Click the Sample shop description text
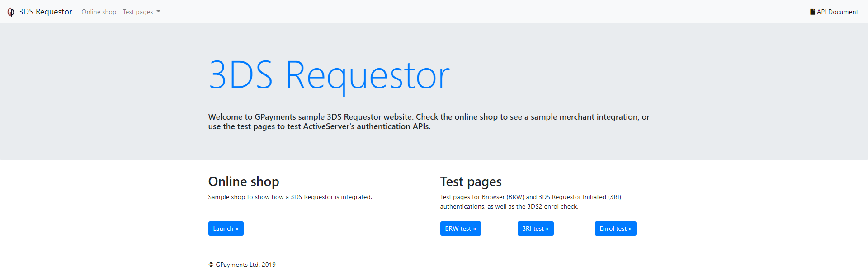 click(290, 197)
